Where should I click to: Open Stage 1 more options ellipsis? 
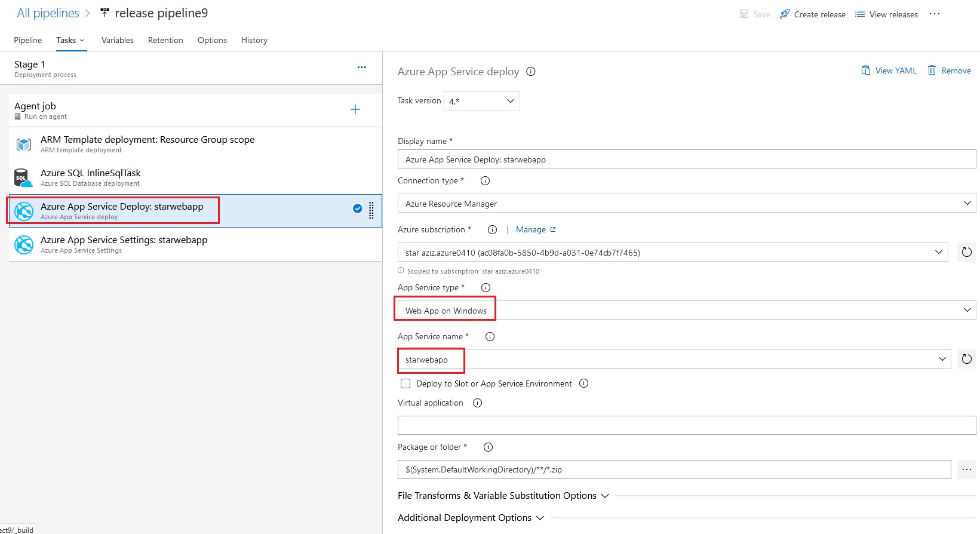coord(361,67)
